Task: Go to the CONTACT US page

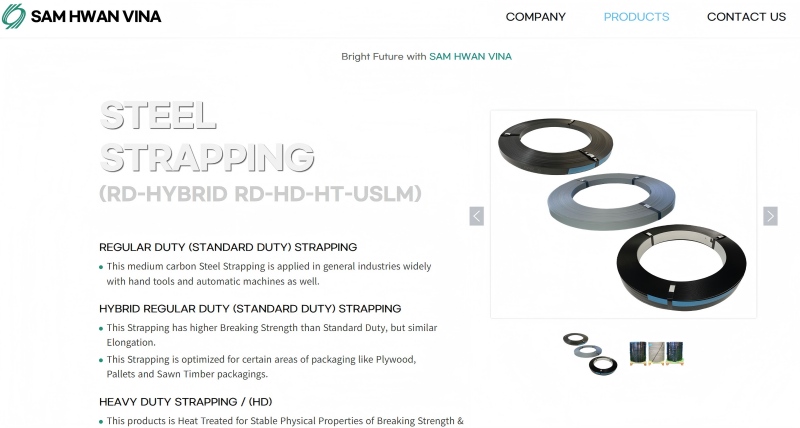Action: [x=746, y=17]
